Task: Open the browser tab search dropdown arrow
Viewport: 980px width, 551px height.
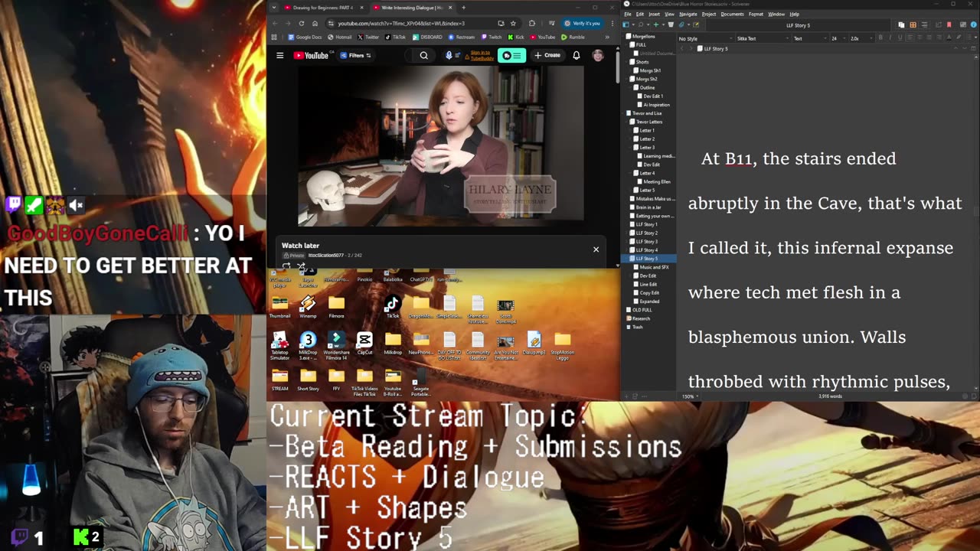Action: click(x=274, y=8)
